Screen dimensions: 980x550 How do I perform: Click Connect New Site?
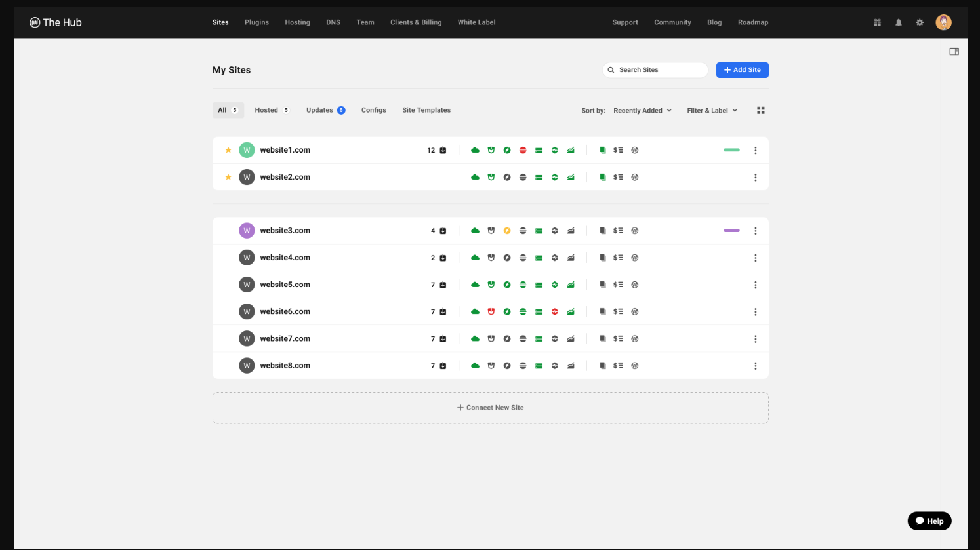[x=491, y=408]
